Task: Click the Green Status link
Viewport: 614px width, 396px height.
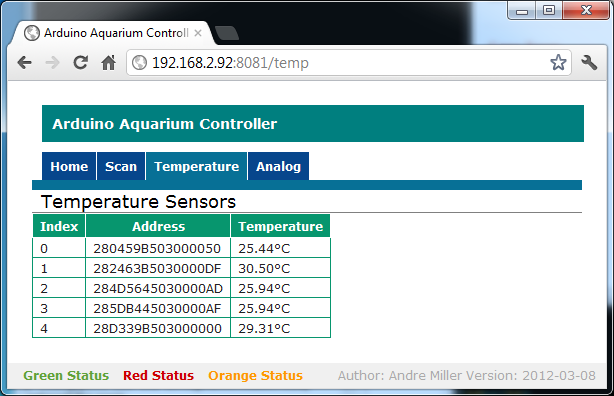Action: click(66, 376)
